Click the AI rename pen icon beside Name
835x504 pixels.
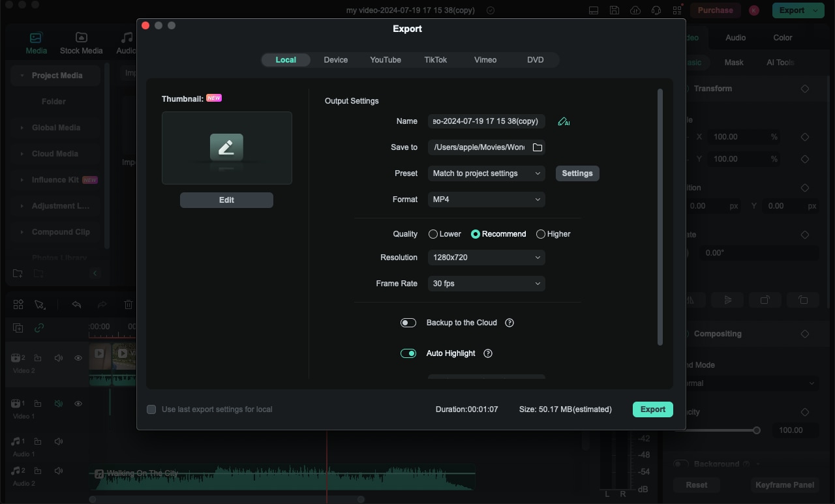point(564,121)
